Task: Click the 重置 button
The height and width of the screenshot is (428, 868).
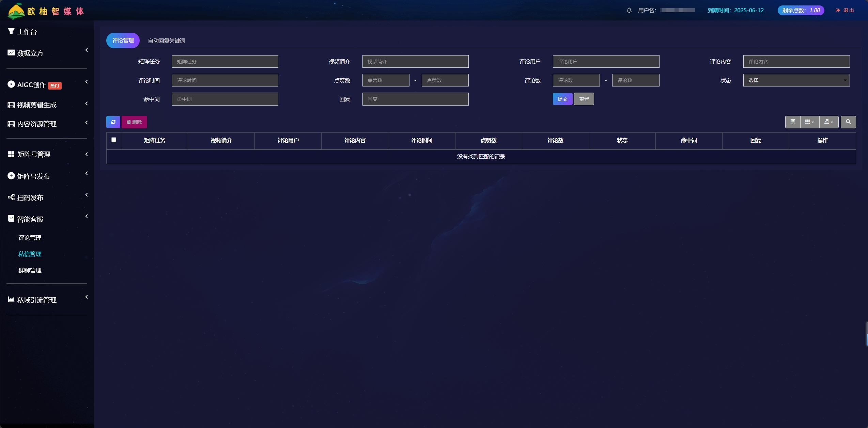Action: click(584, 99)
